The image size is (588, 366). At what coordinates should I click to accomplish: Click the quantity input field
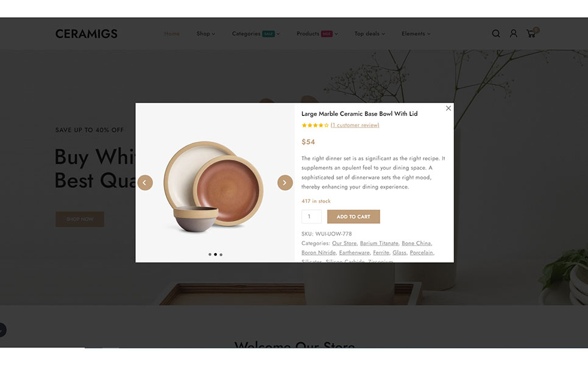[x=311, y=217]
